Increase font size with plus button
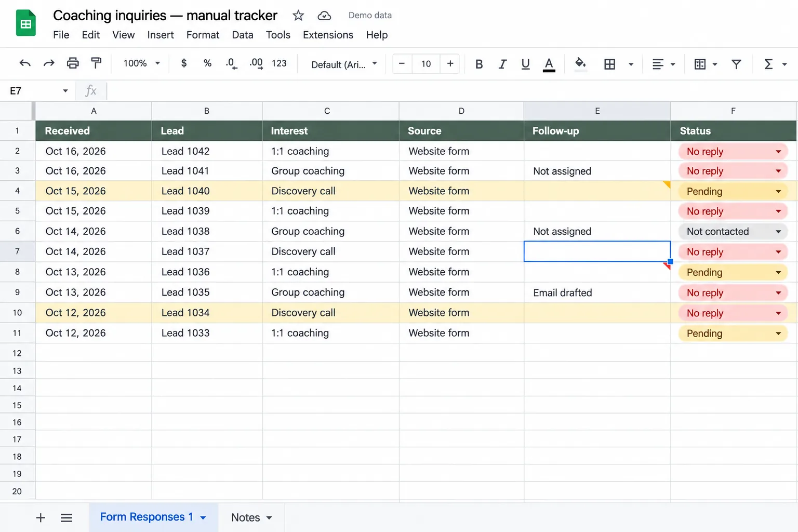 click(x=450, y=63)
